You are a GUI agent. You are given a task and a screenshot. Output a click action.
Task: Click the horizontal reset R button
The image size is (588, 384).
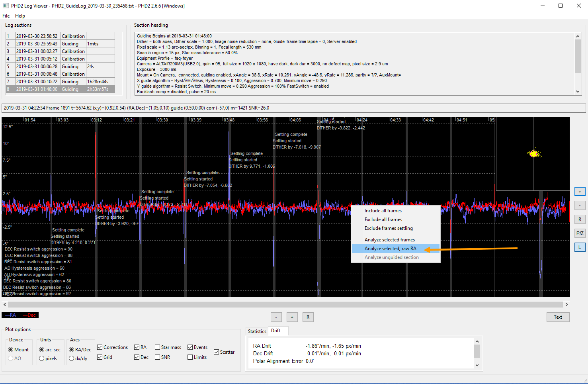[x=308, y=317]
